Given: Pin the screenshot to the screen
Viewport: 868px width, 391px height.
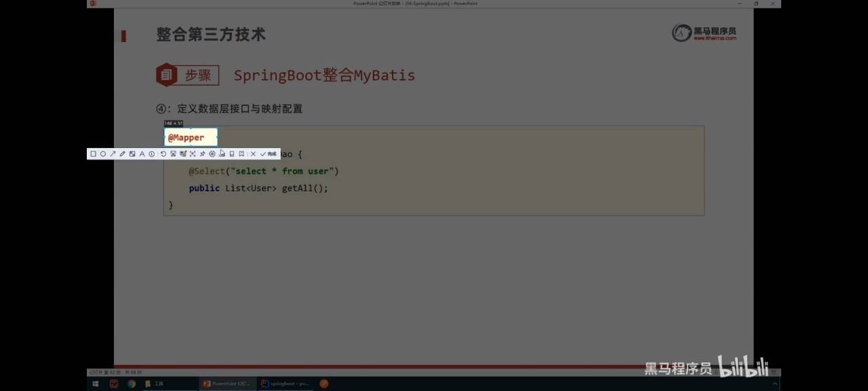Looking at the screenshot, I should (x=202, y=154).
